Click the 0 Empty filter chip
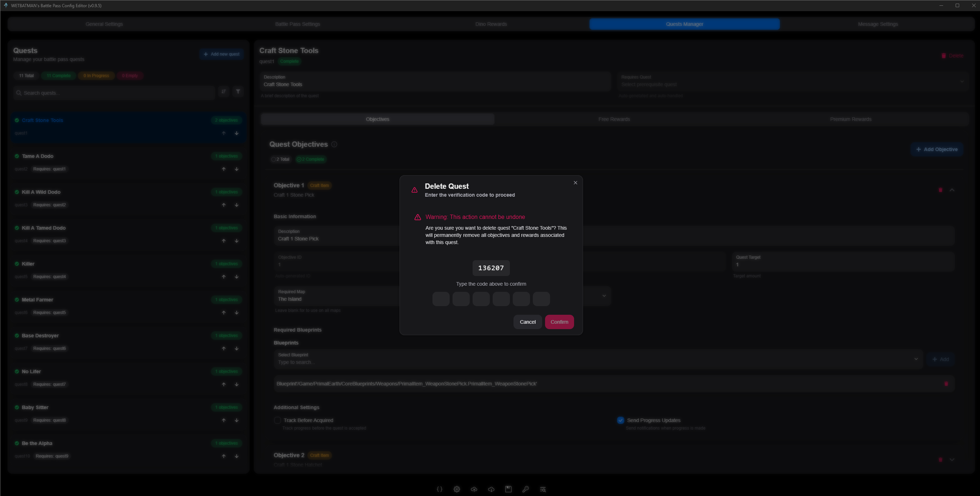 130,76
